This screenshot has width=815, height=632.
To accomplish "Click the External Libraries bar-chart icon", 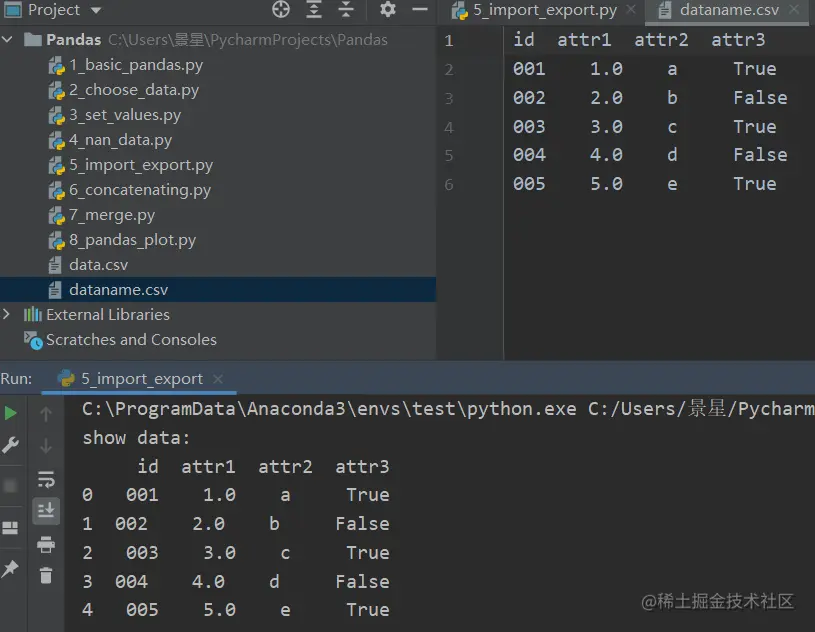I will [32, 314].
